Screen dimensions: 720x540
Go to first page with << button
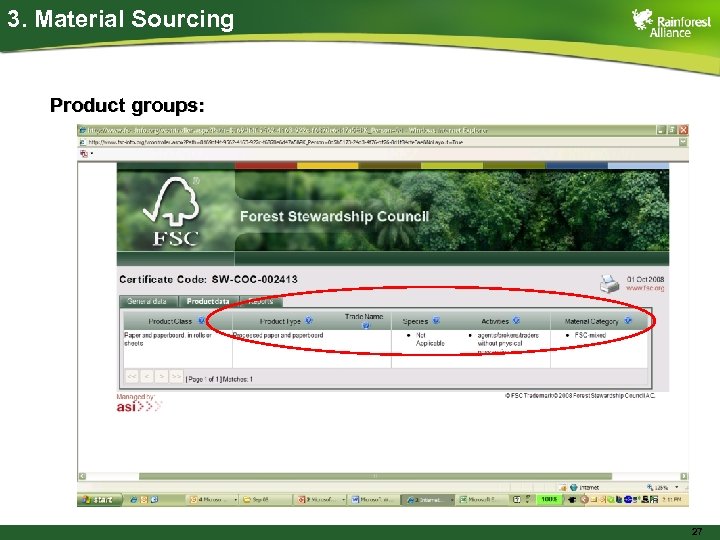click(x=132, y=377)
